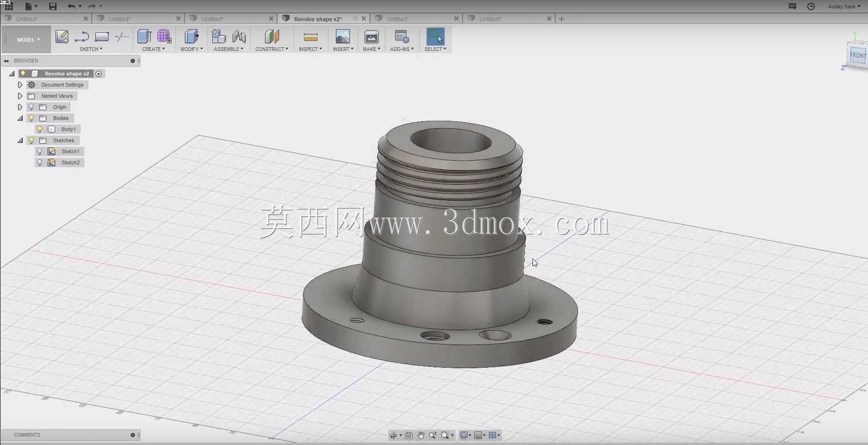Expand the Named Views node
The height and width of the screenshot is (445, 868).
pos(20,96)
